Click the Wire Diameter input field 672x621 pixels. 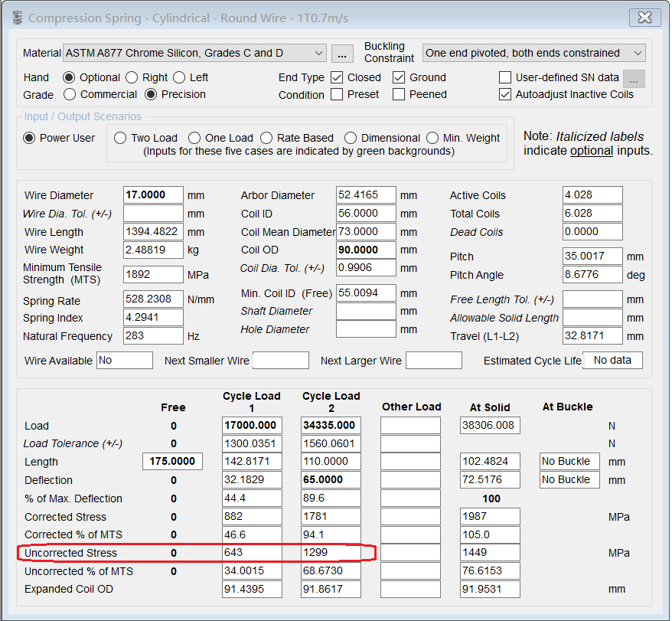pyautogui.click(x=153, y=195)
